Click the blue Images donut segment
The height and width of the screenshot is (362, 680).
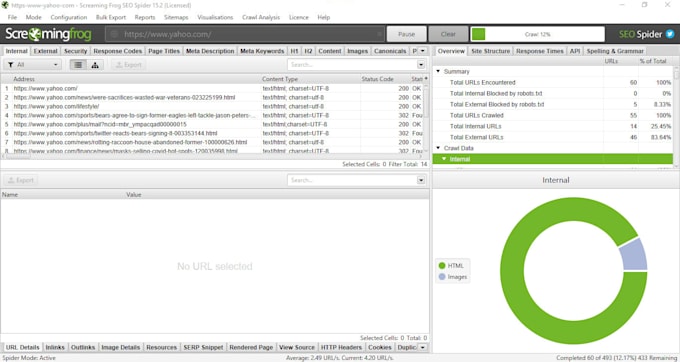tap(633, 254)
